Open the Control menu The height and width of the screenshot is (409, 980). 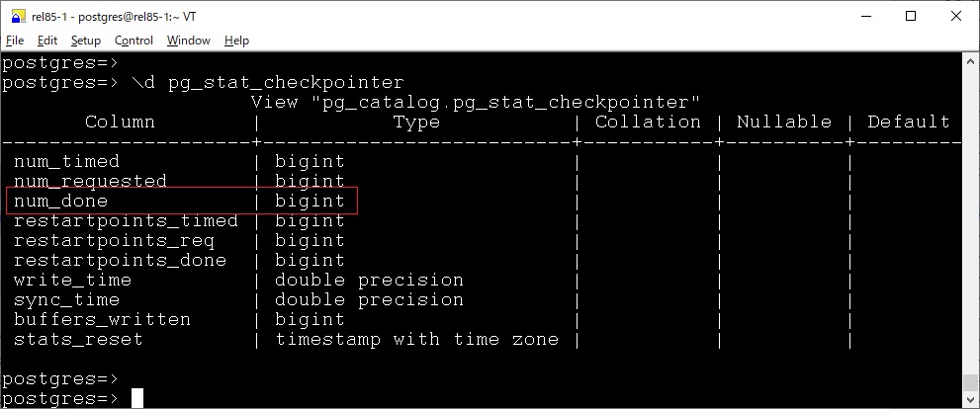click(134, 41)
